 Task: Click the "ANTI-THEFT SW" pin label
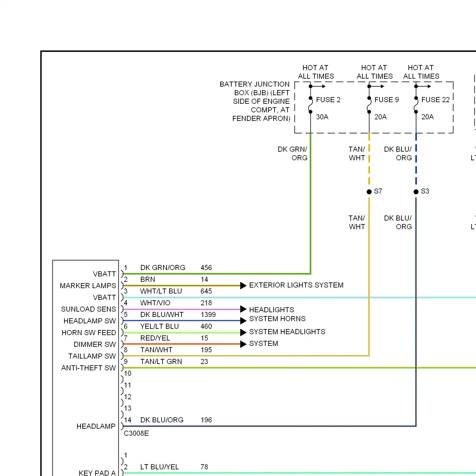(89, 368)
